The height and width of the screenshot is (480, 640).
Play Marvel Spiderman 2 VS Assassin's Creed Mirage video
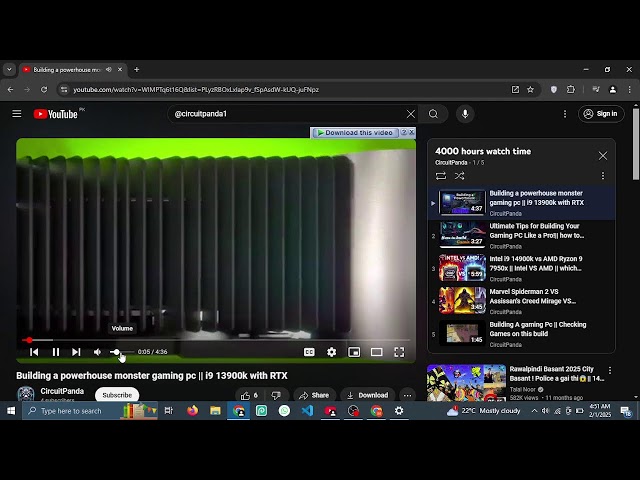(522, 301)
